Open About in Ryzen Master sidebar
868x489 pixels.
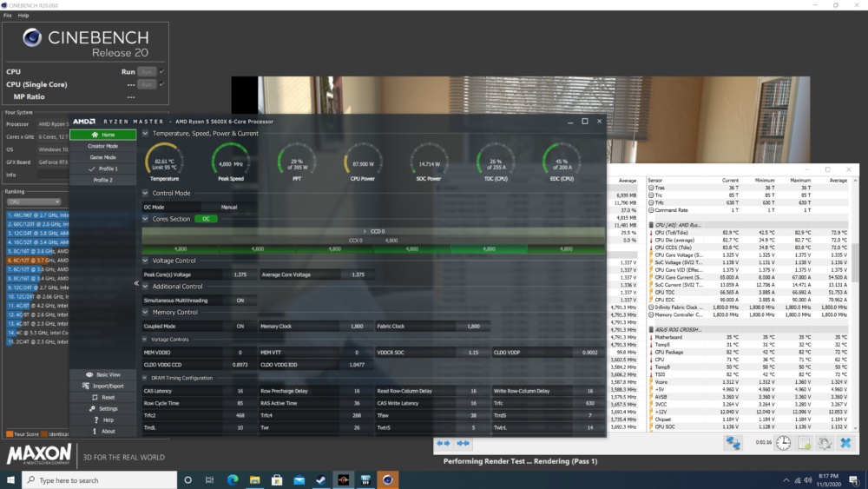click(103, 431)
